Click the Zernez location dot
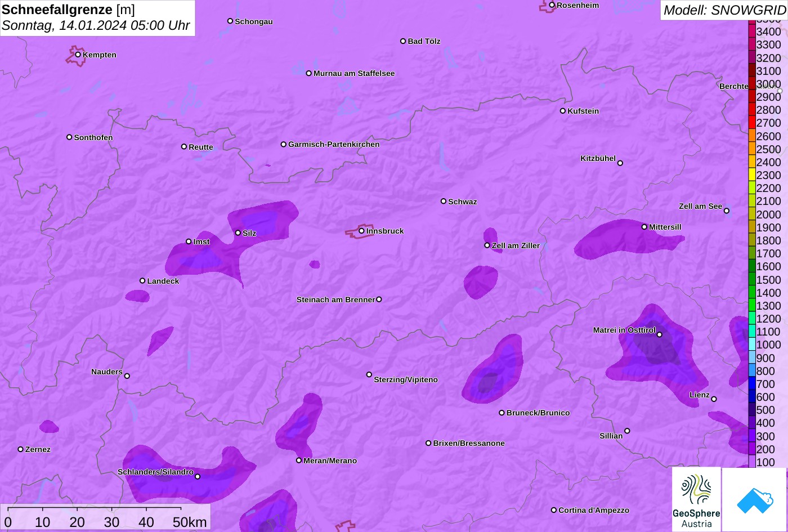 [21, 449]
